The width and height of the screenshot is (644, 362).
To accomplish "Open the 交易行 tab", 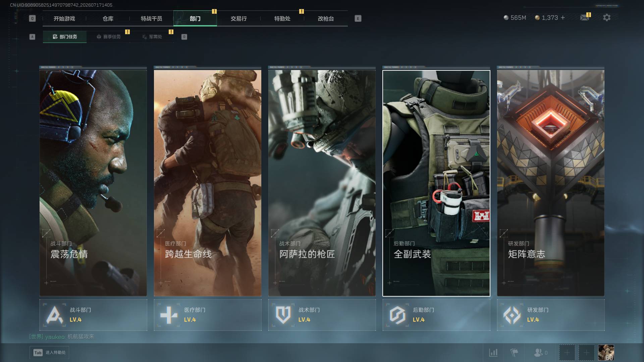I will click(239, 18).
